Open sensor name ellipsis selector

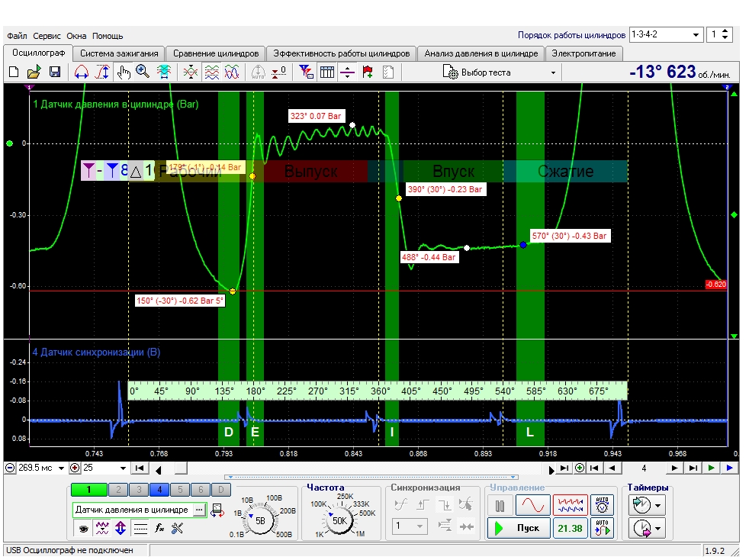tap(199, 510)
